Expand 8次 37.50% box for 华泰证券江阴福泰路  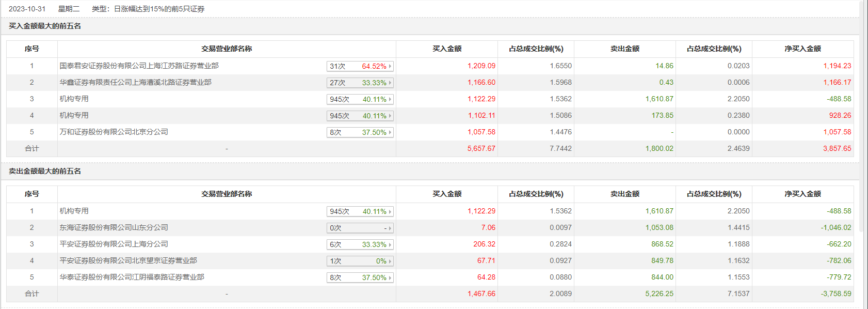point(390,277)
